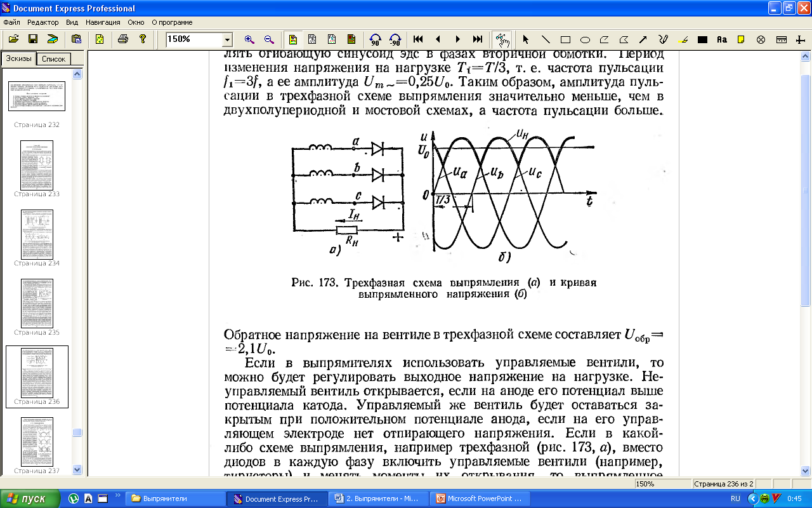Click thumbnail panel scroll down arrow
812x508 pixels.
click(x=77, y=470)
